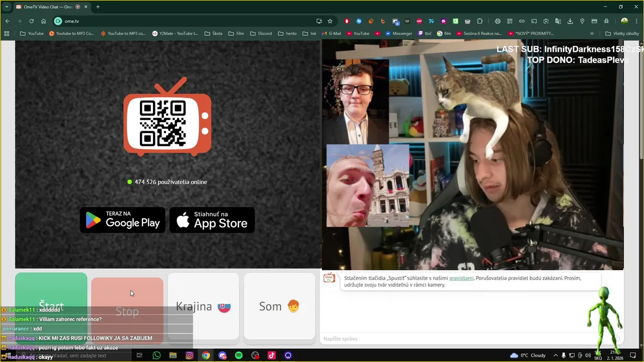
Task: Open the Chrome three-dot menu
Action: click(636, 21)
